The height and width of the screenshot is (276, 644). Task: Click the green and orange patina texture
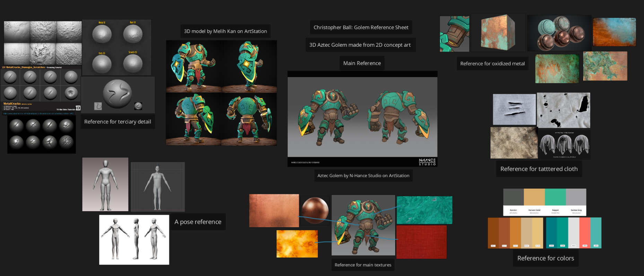pyautogui.click(x=557, y=69)
